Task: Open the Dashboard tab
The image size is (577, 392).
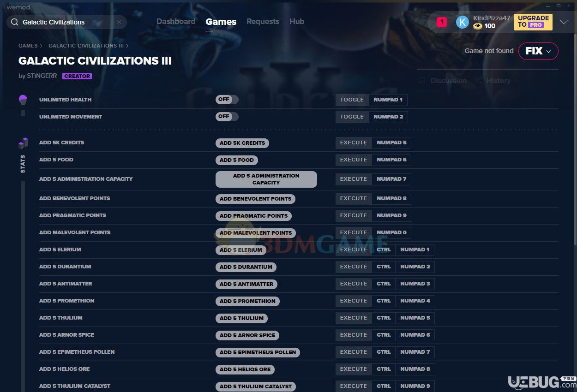Action: point(176,22)
